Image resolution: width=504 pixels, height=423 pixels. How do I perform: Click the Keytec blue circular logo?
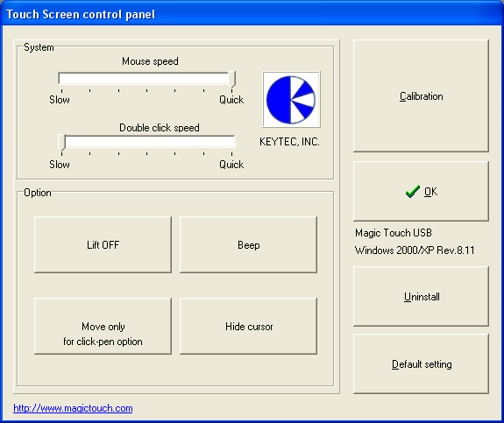tap(291, 99)
